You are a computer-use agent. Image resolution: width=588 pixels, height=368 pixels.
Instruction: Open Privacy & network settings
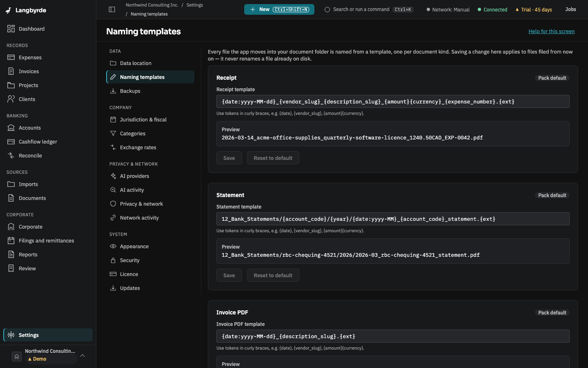tap(150, 204)
